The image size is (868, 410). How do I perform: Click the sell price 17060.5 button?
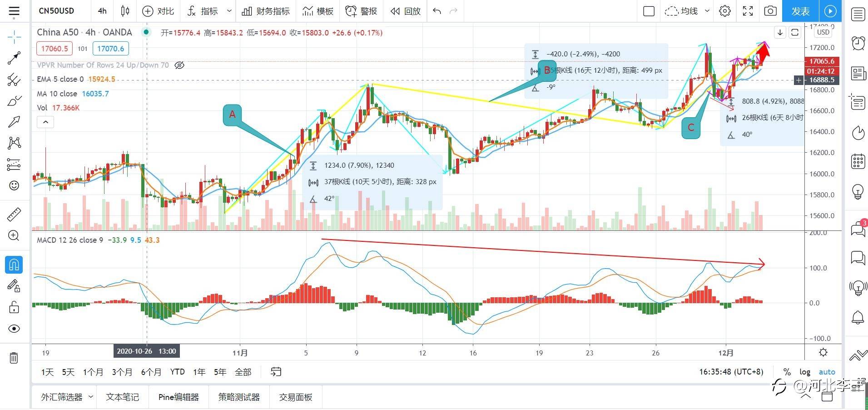click(x=55, y=48)
